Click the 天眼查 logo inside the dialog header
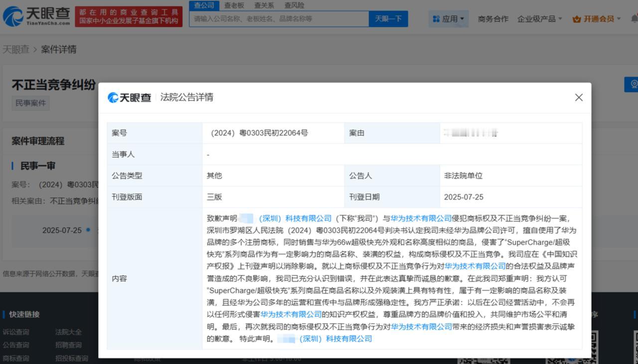 (129, 98)
